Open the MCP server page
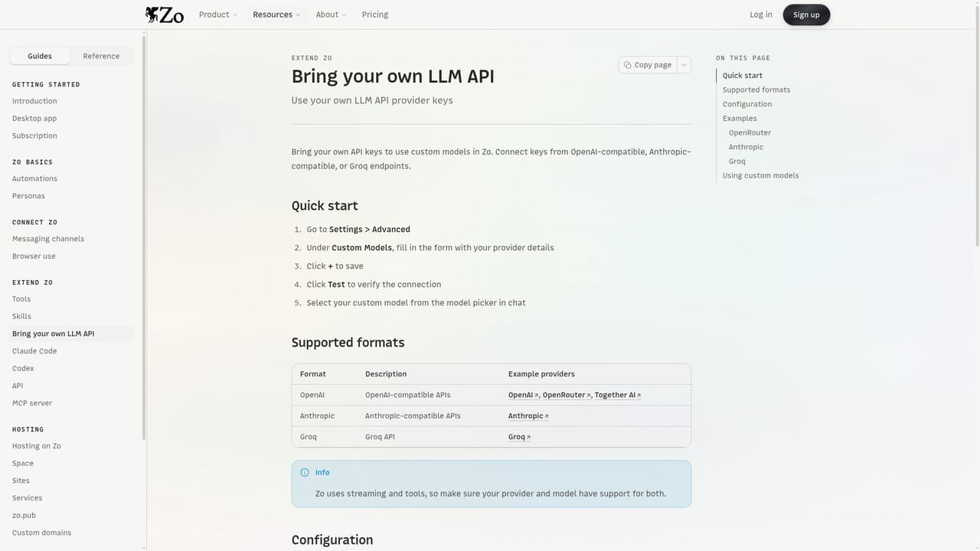The image size is (980, 551). tap(32, 403)
